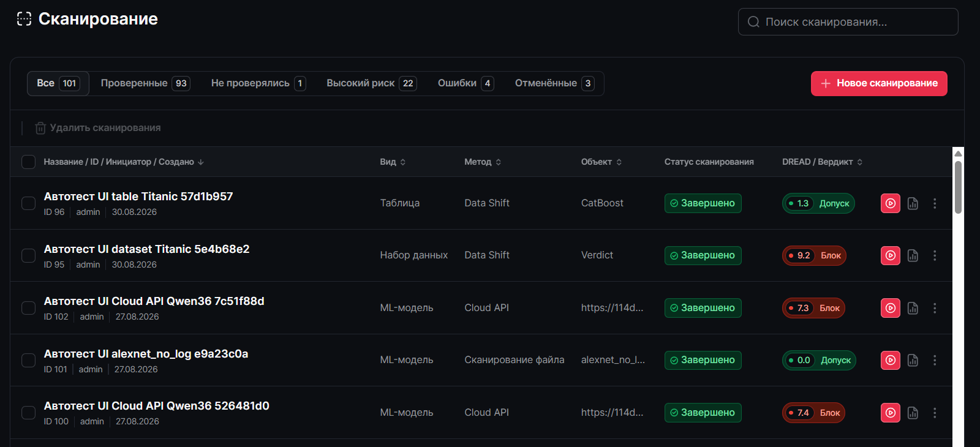The image size is (980, 447).
Task: Open more options for Qwen36 526481d0 row
Action: click(x=935, y=413)
